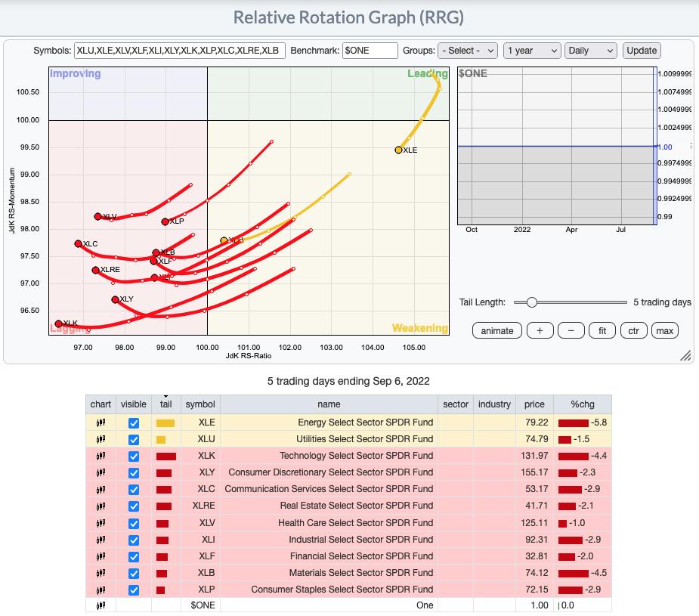Open the chart icon for XLC row
This screenshot has width=699, height=616.
(x=101, y=490)
